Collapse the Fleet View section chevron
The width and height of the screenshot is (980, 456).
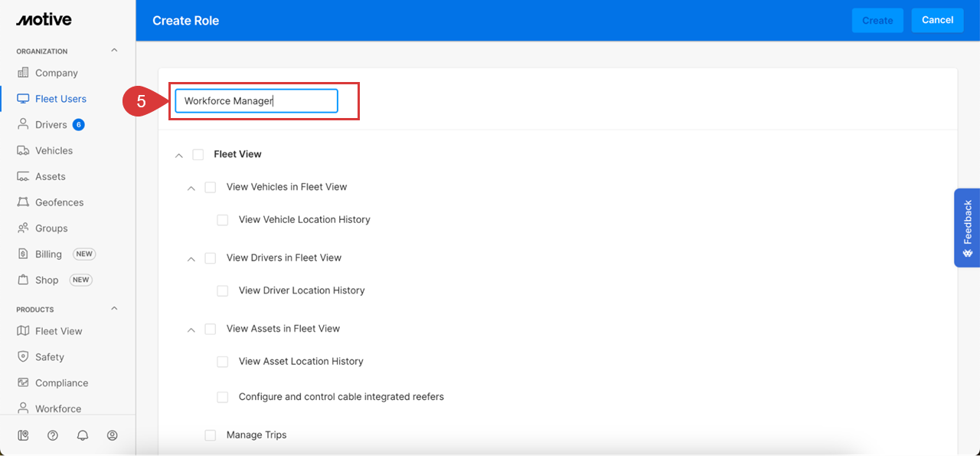coord(179,155)
